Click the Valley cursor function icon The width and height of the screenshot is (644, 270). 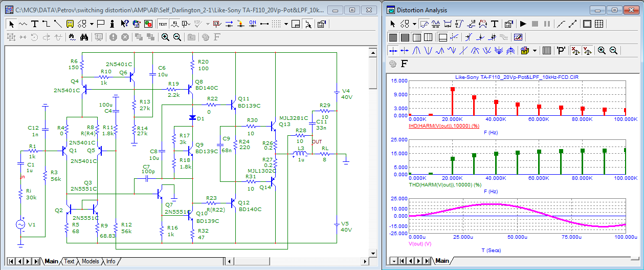pos(428,50)
